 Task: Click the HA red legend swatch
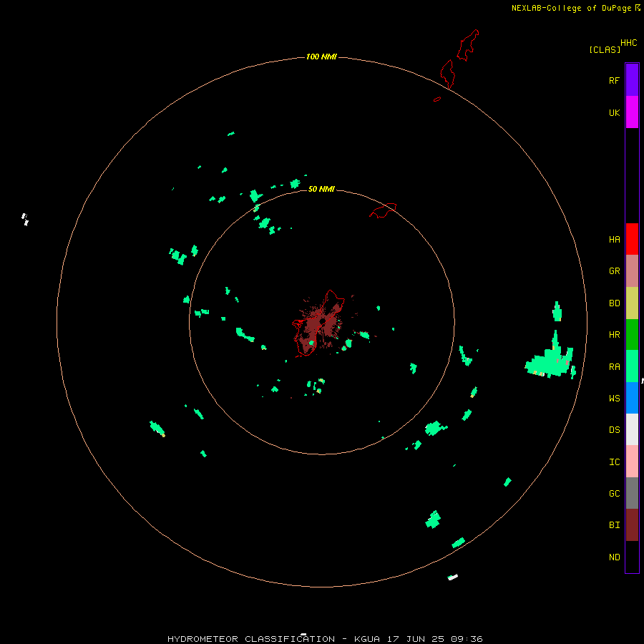pos(632,239)
